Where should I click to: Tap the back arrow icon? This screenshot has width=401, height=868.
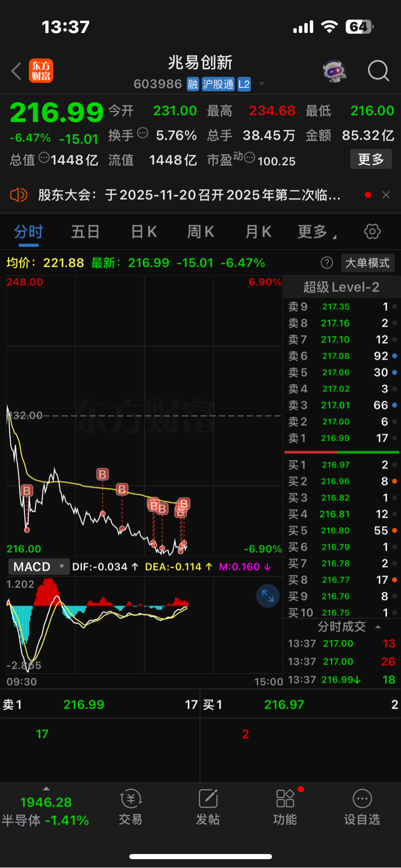16,71
